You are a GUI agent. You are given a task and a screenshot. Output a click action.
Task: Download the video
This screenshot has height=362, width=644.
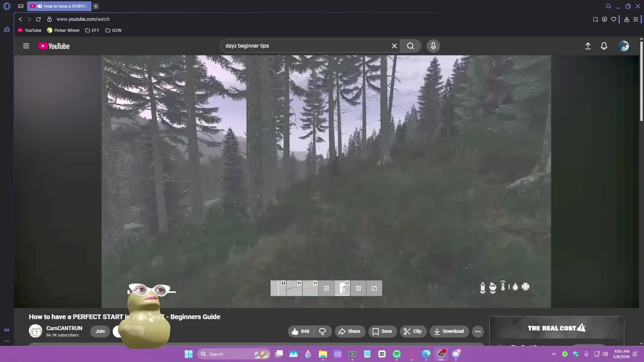pyautogui.click(x=449, y=331)
